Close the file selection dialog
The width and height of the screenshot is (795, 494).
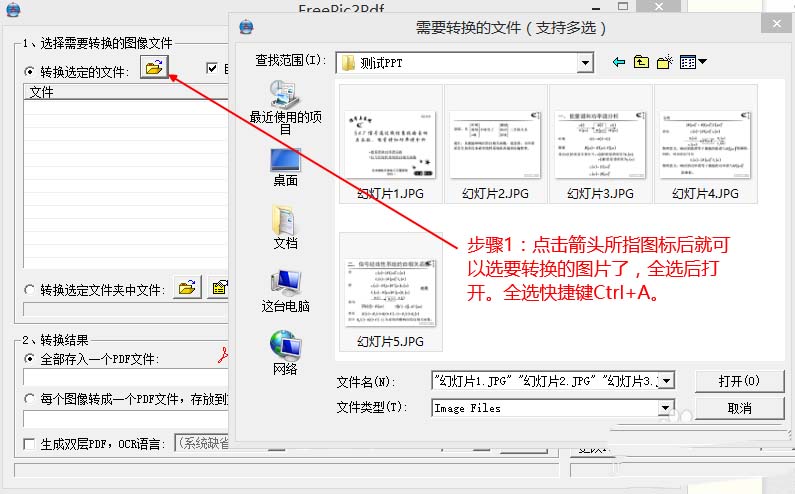[x=777, y=23]
